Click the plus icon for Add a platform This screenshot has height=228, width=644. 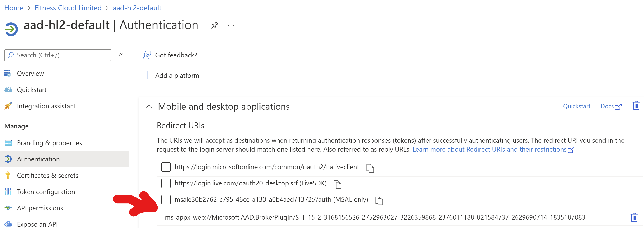click(147, 75)
